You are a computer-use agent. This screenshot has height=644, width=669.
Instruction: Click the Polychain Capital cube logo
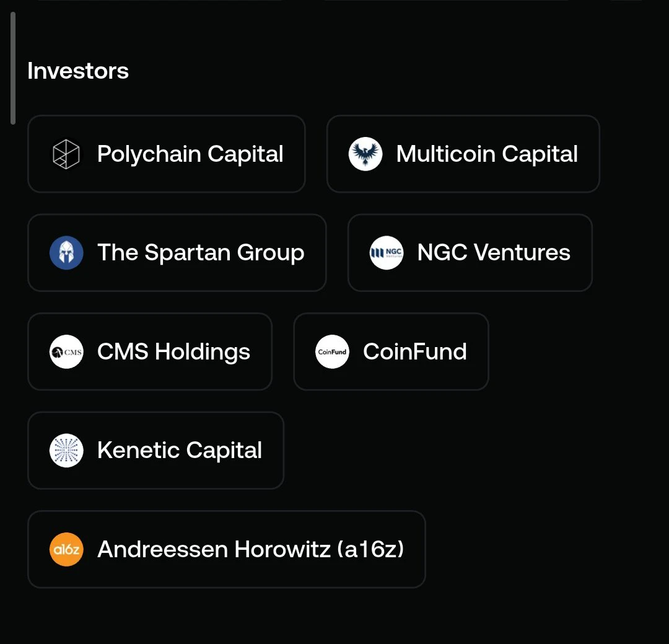(66, 154)
